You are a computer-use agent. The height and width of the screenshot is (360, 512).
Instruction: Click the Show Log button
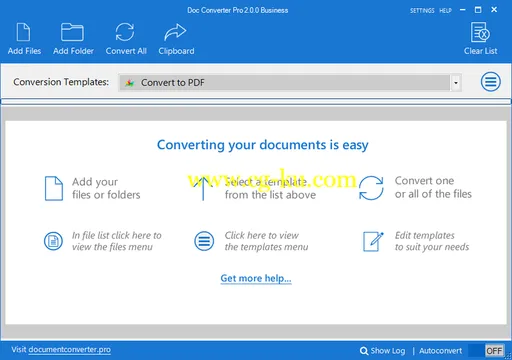[x=383, y=351]
